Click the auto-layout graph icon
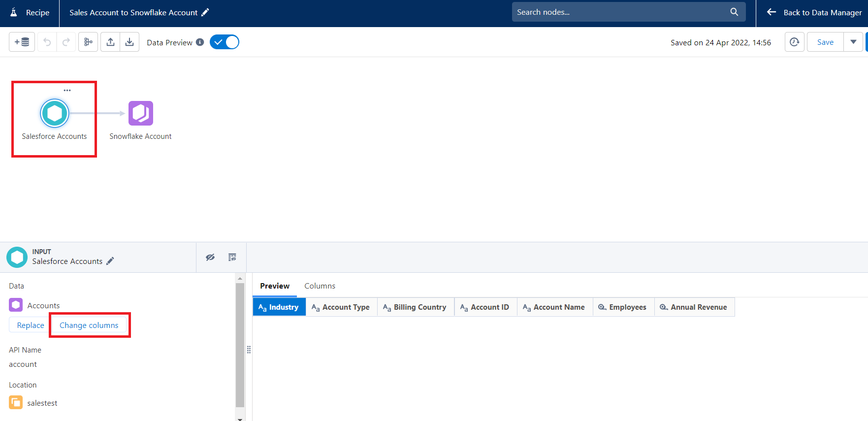The image size is (868, 421). pyautogui.click(x=88, y=42)
